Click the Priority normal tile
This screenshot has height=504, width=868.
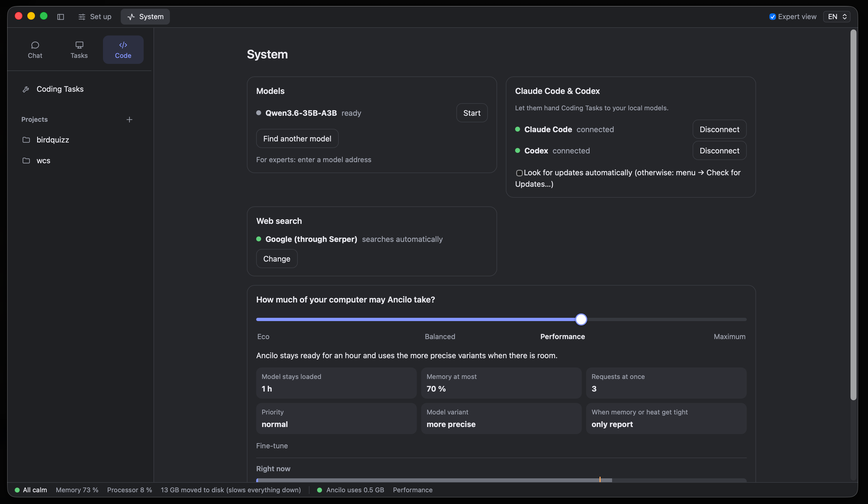336,419
